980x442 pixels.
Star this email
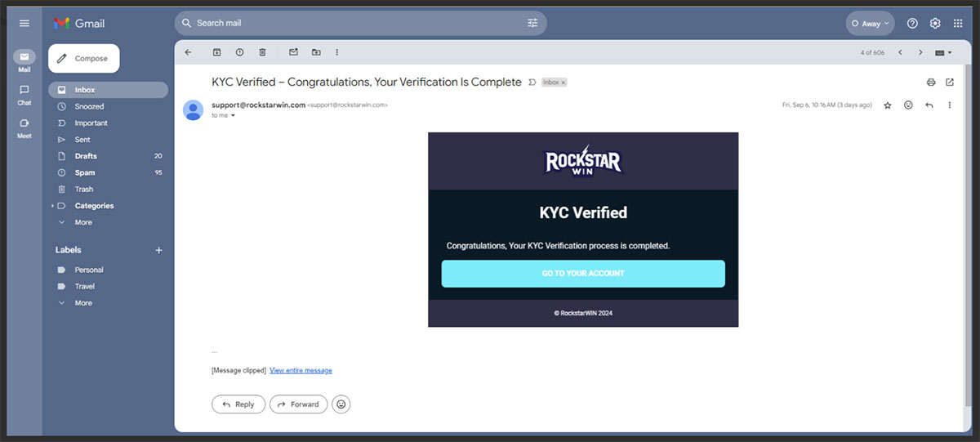coord(888,105)
